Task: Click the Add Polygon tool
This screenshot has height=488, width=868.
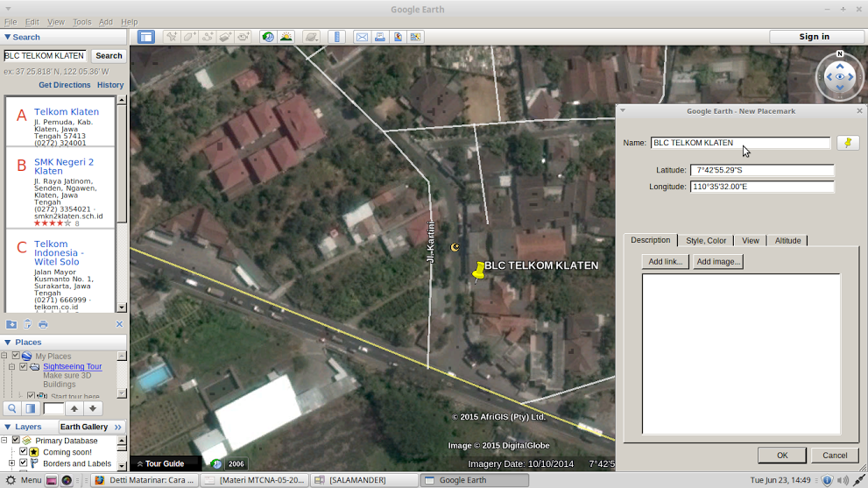Action: pyautogui.click(x=190, y=37)
